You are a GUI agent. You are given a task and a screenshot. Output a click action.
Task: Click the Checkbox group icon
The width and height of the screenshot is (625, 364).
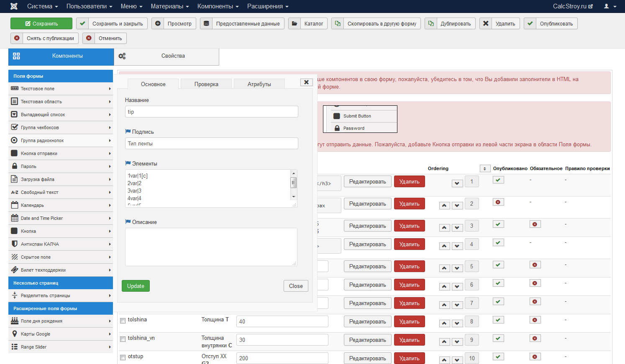point(15,127)
